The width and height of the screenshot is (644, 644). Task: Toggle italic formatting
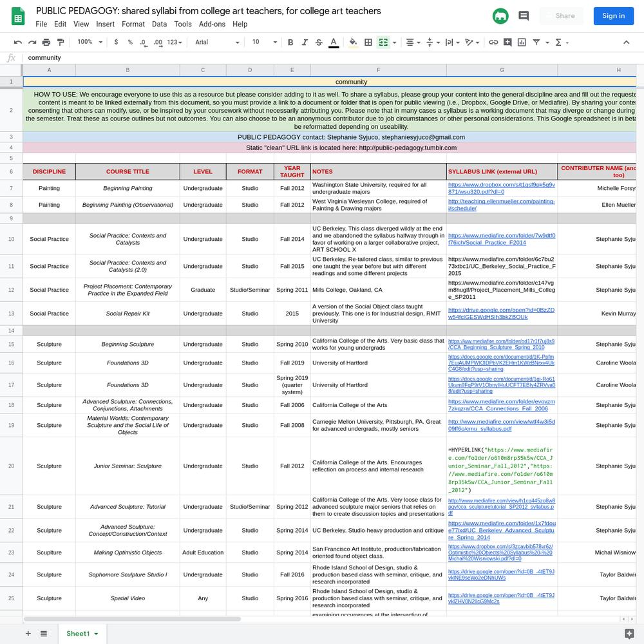pos(305,43)
